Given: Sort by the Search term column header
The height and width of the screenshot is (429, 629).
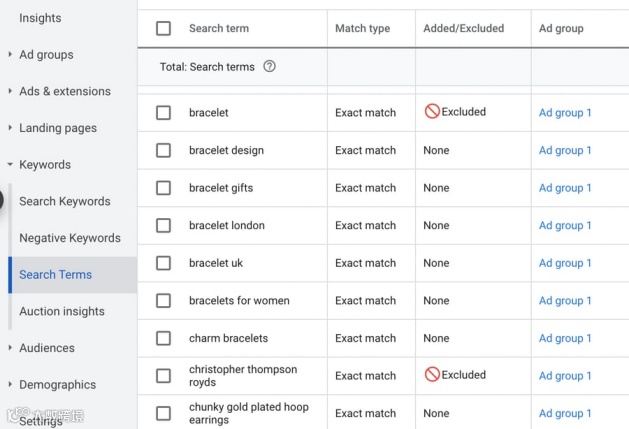Looking at the screenshot, I should (218, 29).
